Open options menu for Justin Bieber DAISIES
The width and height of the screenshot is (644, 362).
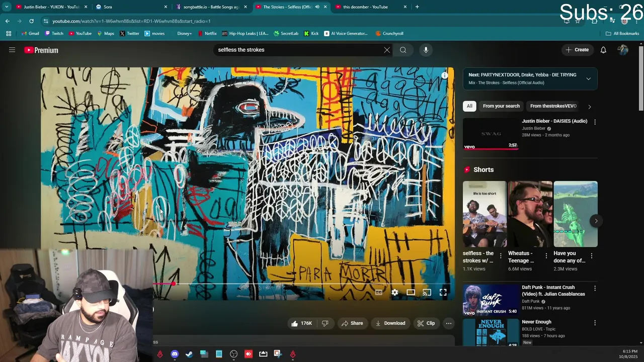click(x=595, y=122)
